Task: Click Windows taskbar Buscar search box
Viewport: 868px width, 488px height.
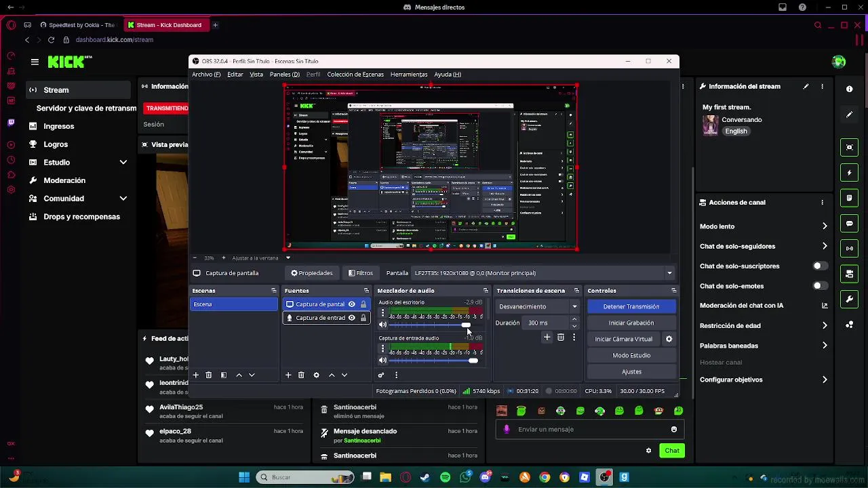Action: 305,477
